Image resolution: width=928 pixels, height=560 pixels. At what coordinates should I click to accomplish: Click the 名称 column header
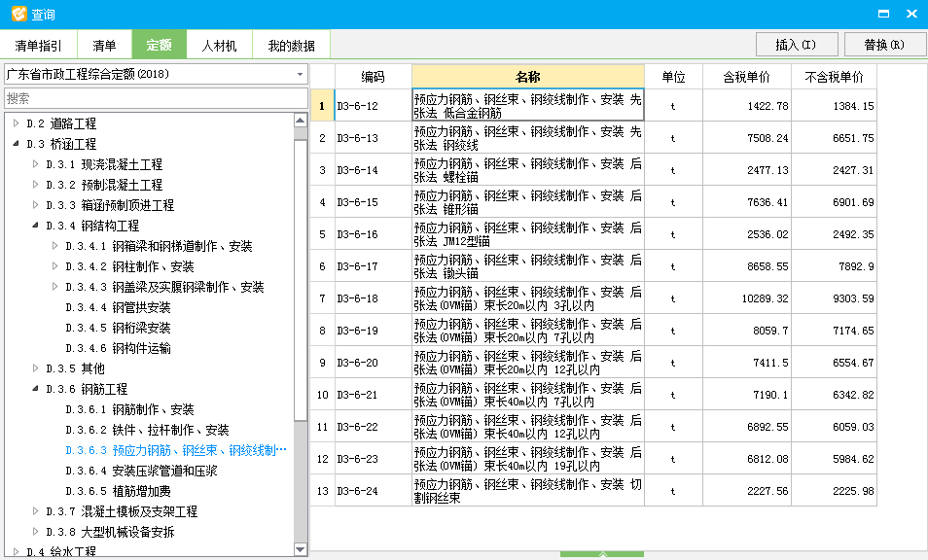[528, 77]
